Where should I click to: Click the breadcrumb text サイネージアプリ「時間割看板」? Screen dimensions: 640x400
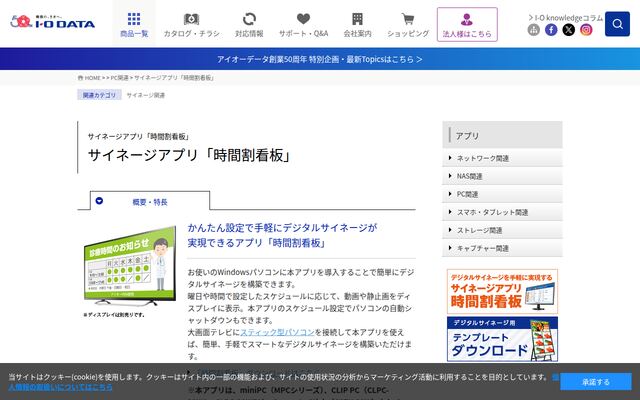pos(174,78)
